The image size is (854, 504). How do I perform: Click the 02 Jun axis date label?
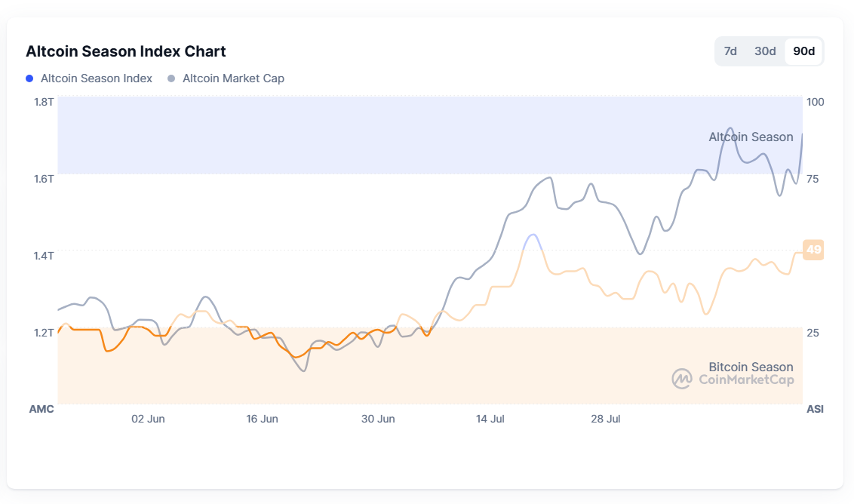[148, 418]
